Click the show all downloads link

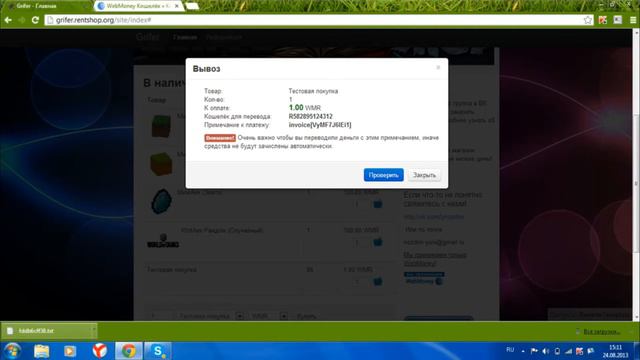tap(602, 332)
